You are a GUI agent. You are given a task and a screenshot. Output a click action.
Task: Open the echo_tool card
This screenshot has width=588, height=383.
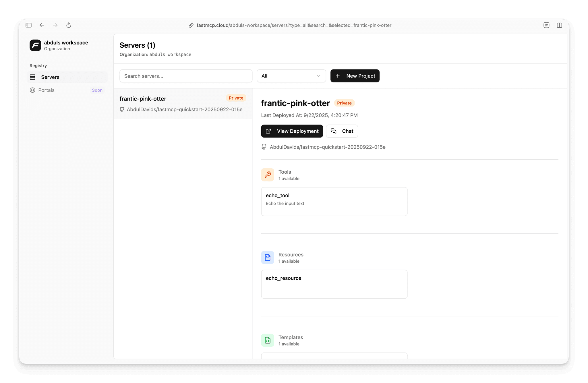tap(334, 202)
